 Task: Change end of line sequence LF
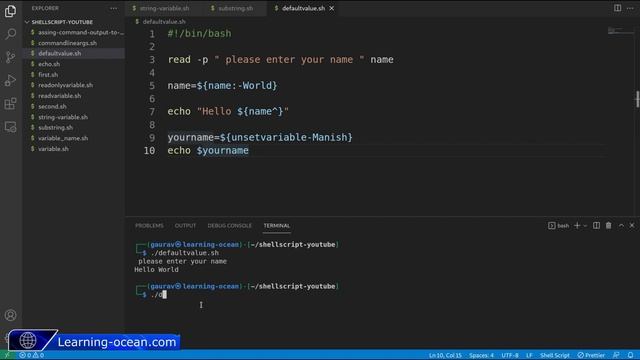pyautogui.click(x=529, y=355)
